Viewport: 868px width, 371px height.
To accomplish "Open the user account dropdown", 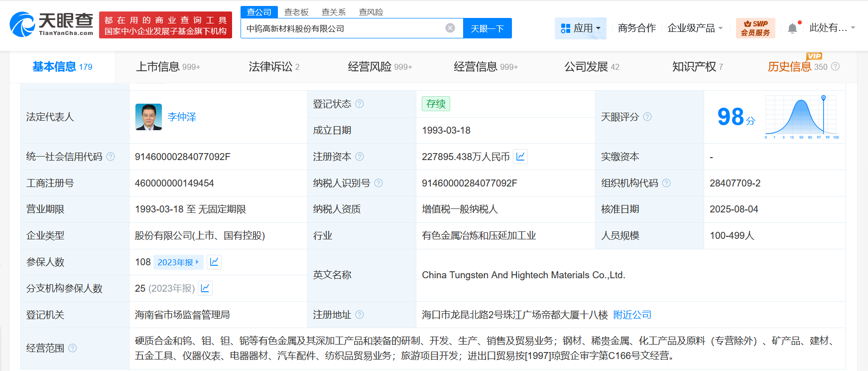I will pos(832,28).
